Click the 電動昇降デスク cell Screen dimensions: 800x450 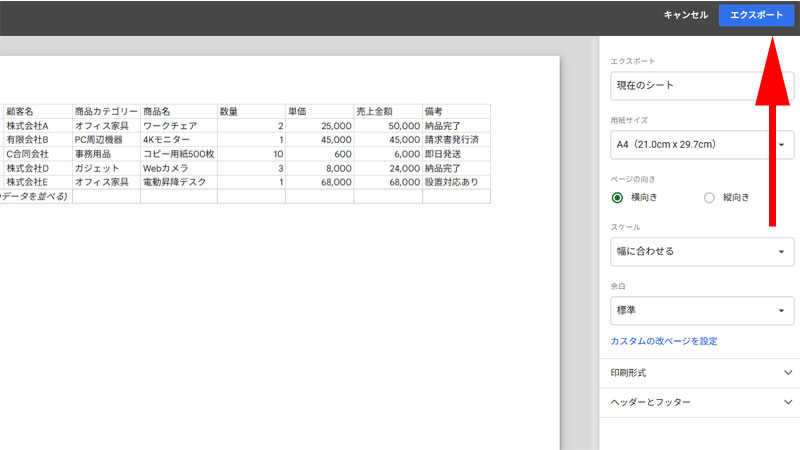179,182
